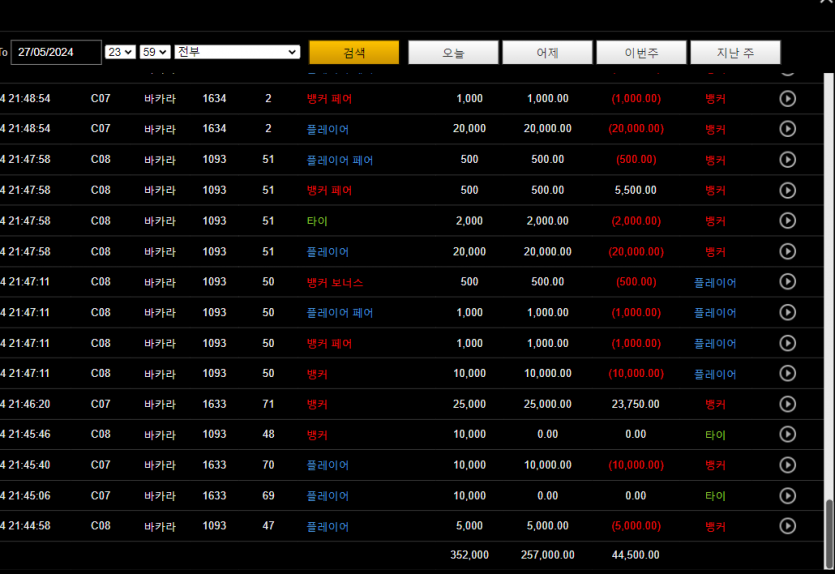Click table code C07 in round 70 row
The image size is (835, 574).
pos(100,465)
